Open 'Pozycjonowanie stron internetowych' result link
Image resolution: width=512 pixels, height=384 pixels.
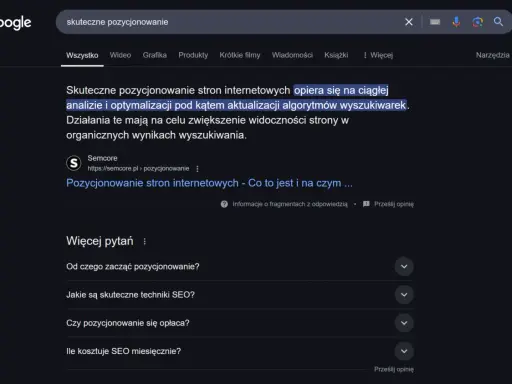click(x=209, y=183)
